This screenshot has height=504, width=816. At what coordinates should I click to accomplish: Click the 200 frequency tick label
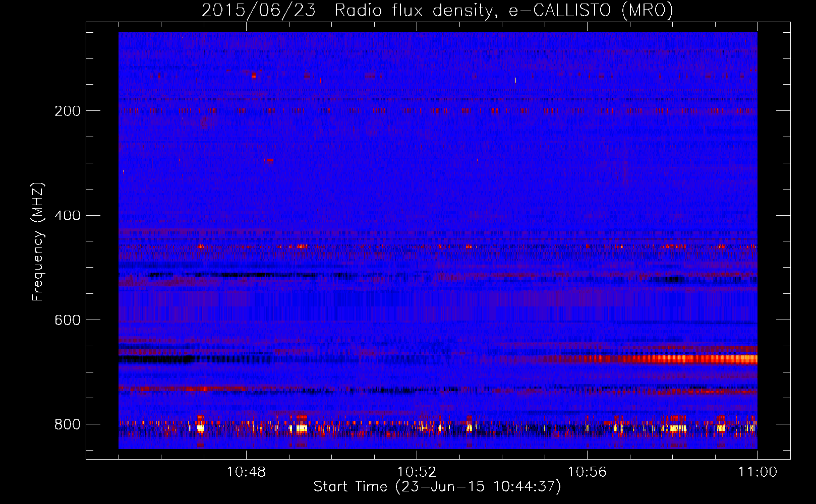[x=68, y=111]
